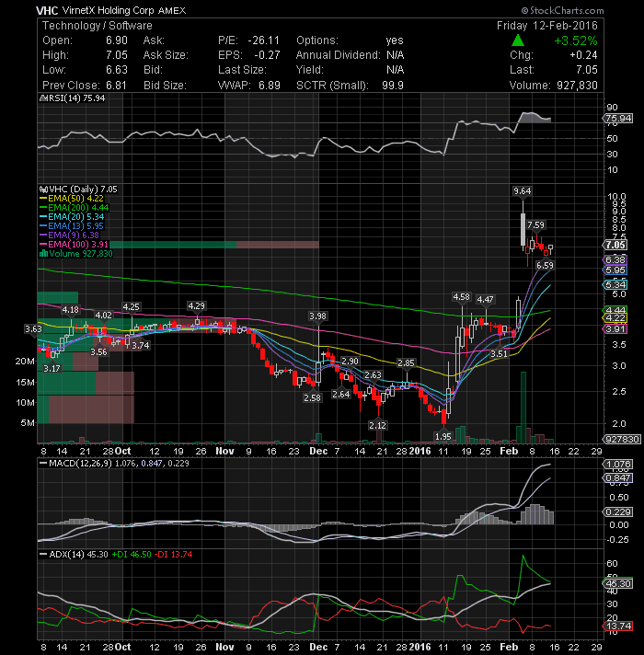Screen dimensions: 644x655
Task: Click the candlestick icon beside VHC (Daily)
Action: (x=43, y=190)
